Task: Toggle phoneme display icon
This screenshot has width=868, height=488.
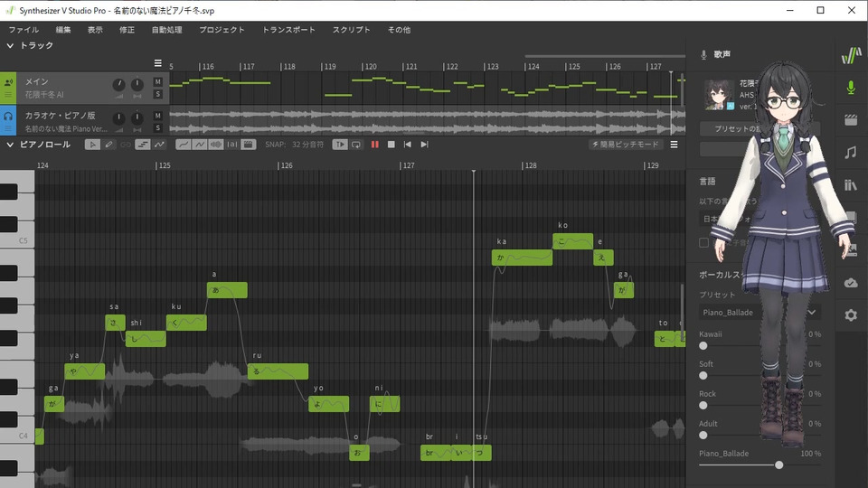Action: tap(232, 145)
